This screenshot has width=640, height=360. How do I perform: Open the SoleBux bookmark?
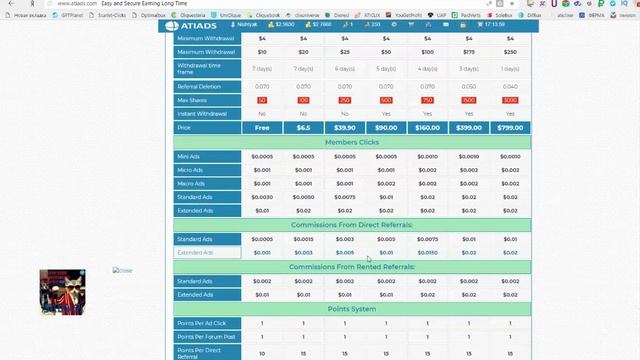pyautogui.click(x=500, y=15)
